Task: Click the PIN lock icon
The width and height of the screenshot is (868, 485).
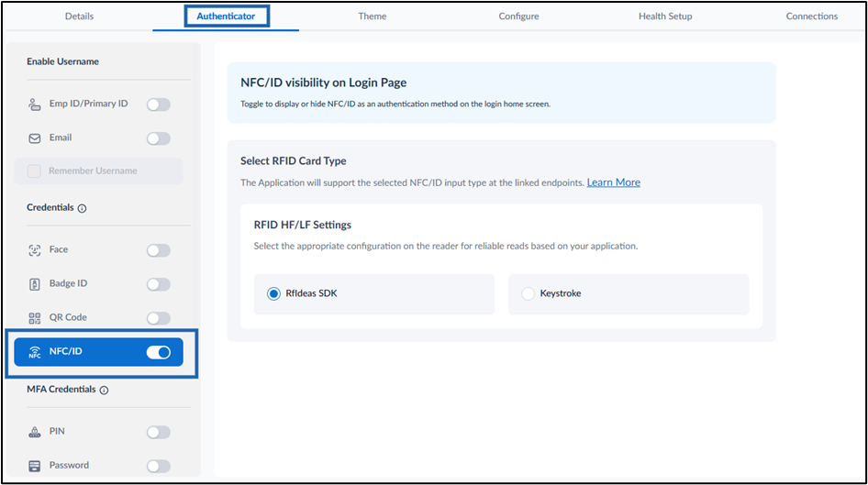Action: [34, 432]
